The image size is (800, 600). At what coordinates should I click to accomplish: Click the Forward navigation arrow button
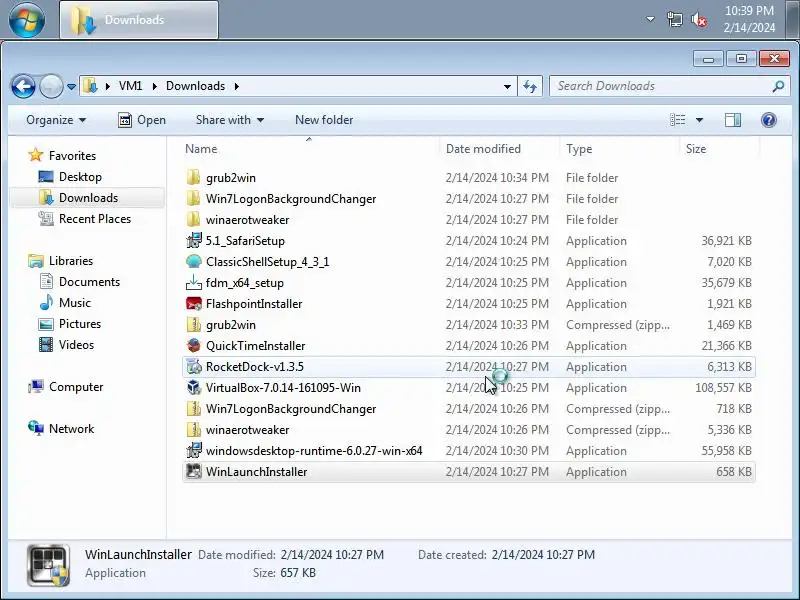coord(51,86)
